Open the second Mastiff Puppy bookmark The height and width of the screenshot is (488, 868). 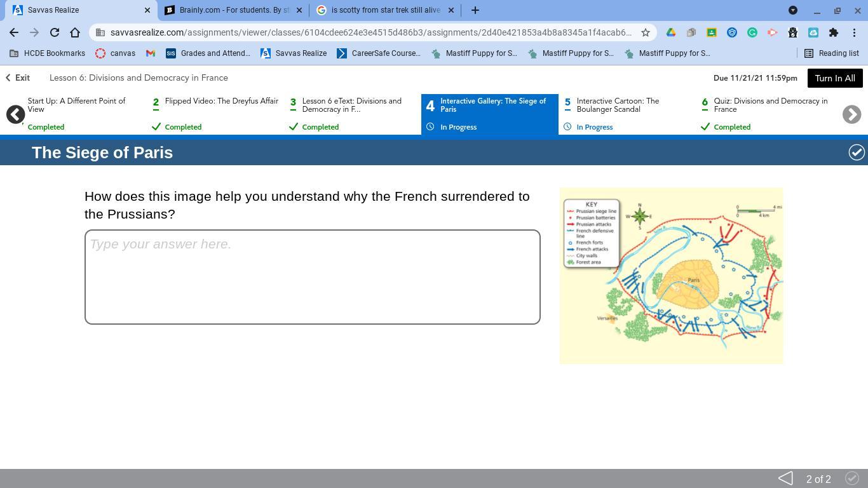click(571, 53)
